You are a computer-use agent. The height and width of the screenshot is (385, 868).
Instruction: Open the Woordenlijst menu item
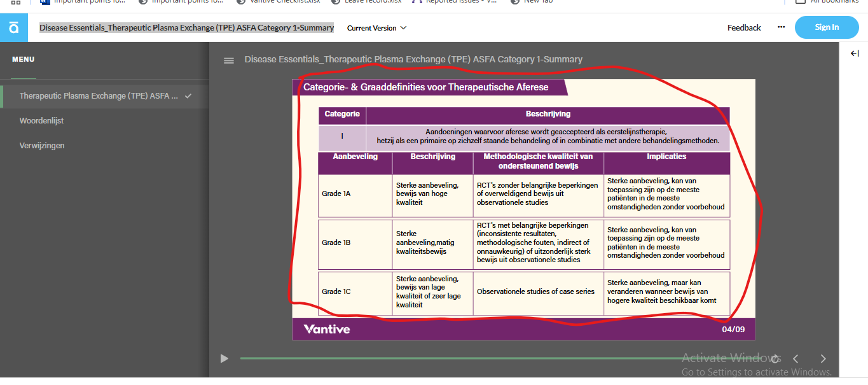(41, 121)
